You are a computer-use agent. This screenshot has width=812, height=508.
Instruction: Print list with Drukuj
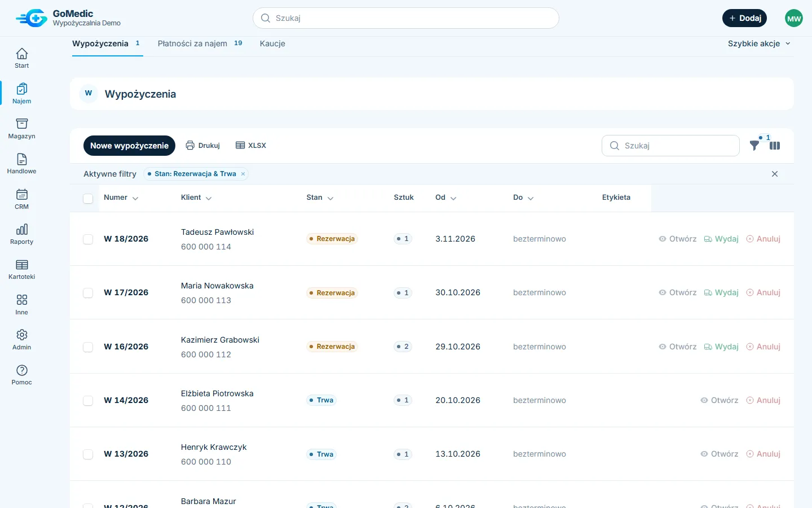(203, 146)
